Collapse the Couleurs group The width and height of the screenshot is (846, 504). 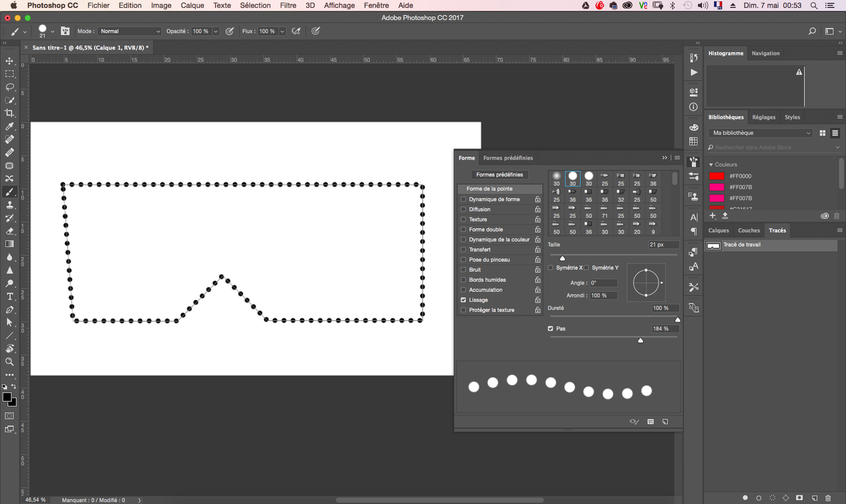(x=711, y=164)
